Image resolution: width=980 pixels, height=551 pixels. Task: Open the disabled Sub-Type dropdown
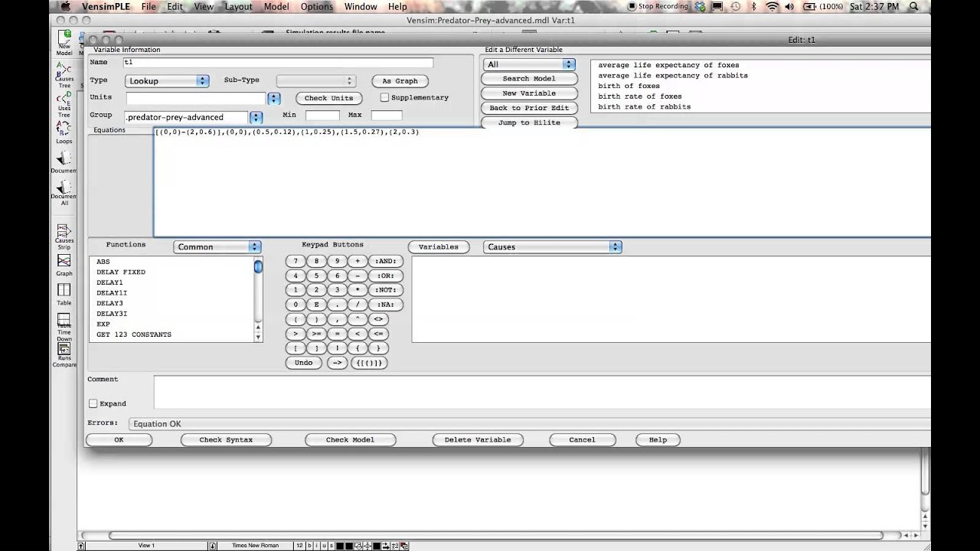pyautogui.click(x=315, y=80)
